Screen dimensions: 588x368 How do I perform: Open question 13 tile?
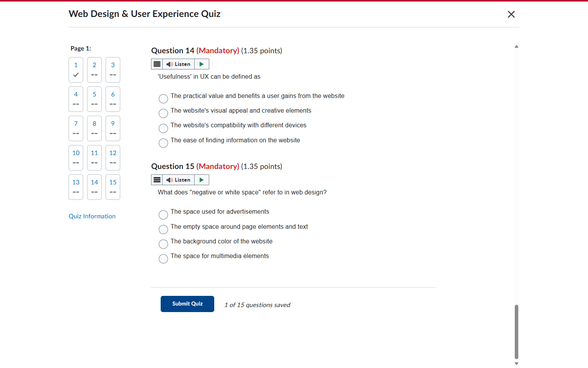(x=76, y=187)
